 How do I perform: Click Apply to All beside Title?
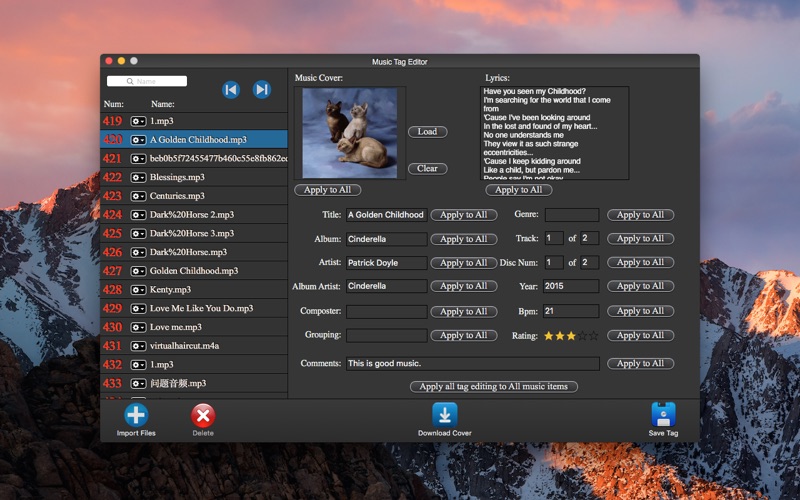(464, 215)
